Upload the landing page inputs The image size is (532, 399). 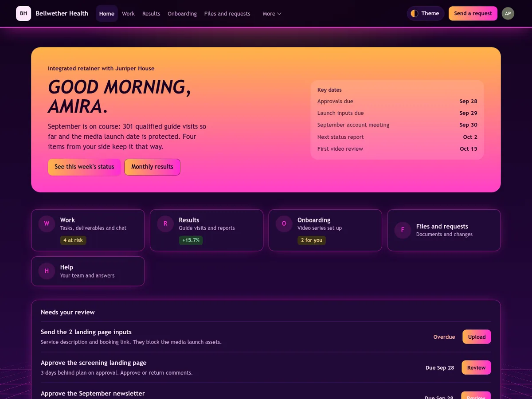tap(477, 337)
